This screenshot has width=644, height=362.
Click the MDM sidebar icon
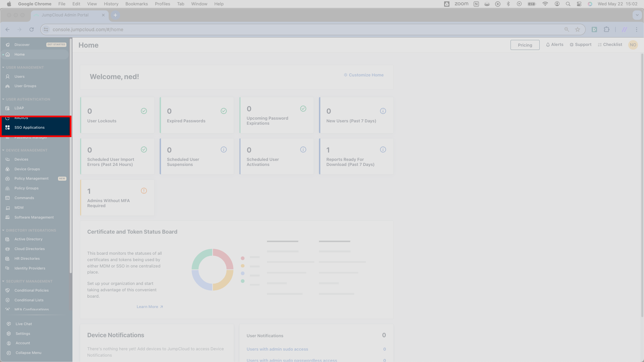pos(7,207)
